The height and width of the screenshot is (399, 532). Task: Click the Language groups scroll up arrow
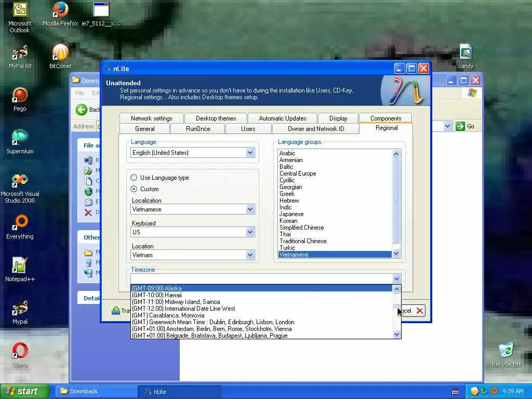[x=396, y=154]
